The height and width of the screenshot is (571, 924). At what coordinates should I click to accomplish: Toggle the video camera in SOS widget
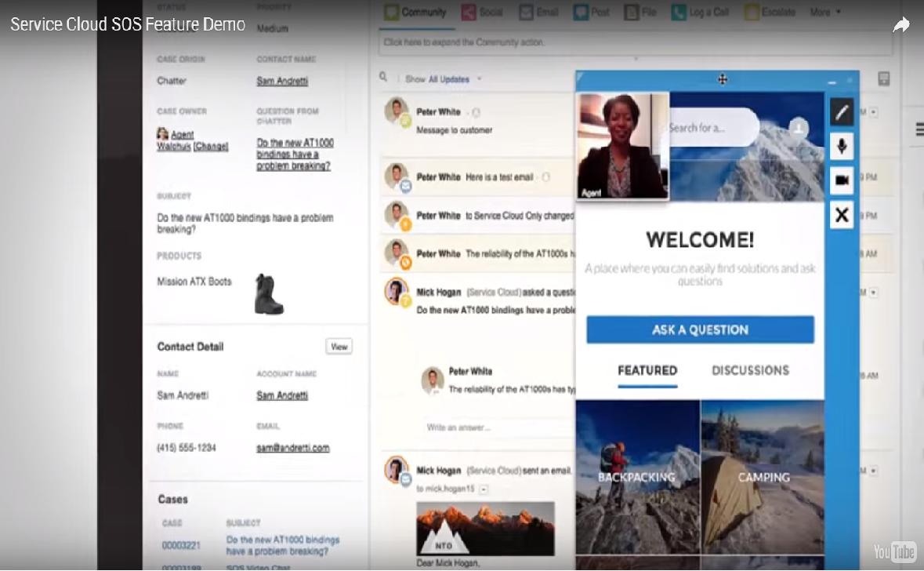tap(841, 180)
